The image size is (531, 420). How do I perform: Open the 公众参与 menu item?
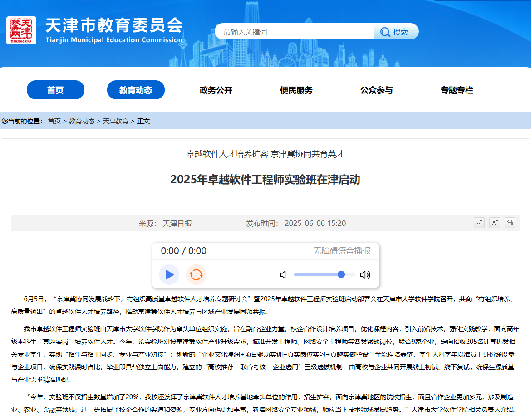pos(377,90)
